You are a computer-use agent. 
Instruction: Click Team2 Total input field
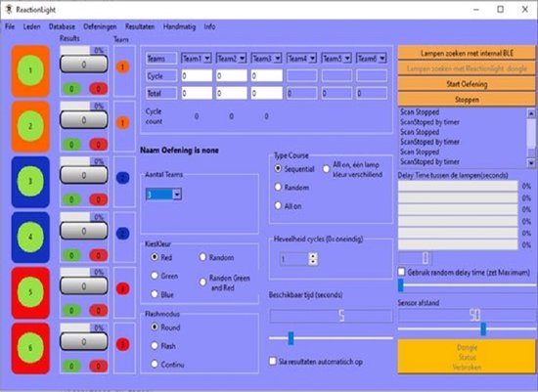click(x=232, y=93)
